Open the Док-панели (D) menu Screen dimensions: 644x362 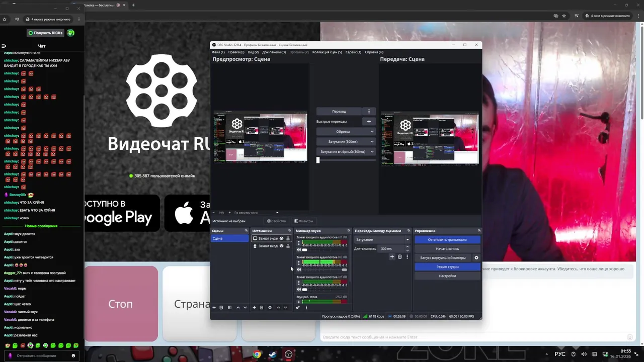(274, 52)
